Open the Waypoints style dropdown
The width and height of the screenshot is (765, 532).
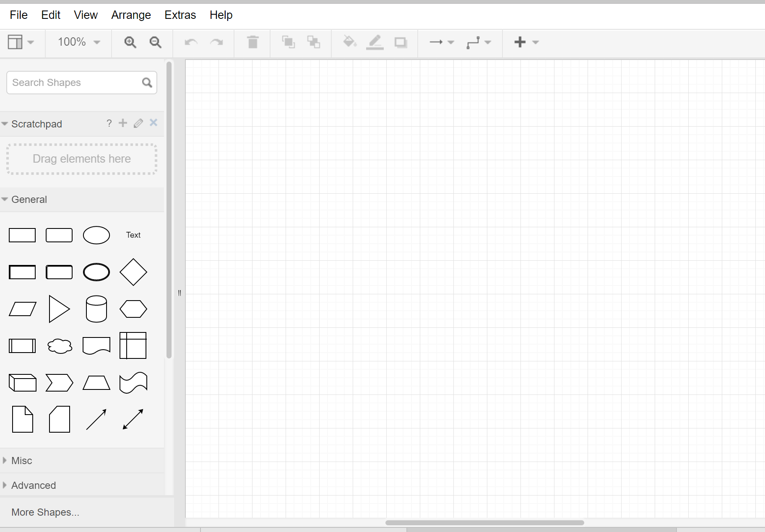pos(479,42)
